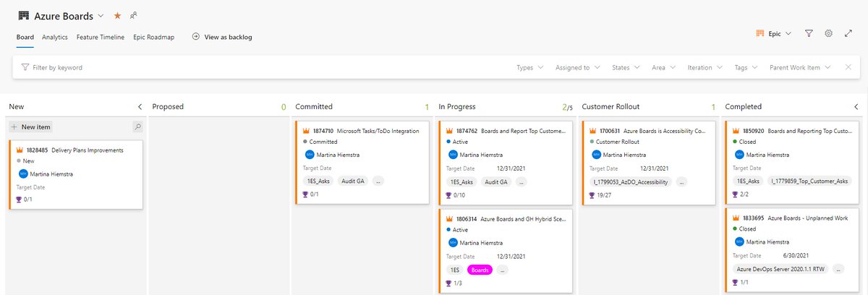
Task: Click Martina Hiemstra avatar on card 1828485
Action: [x=22, y=174]
